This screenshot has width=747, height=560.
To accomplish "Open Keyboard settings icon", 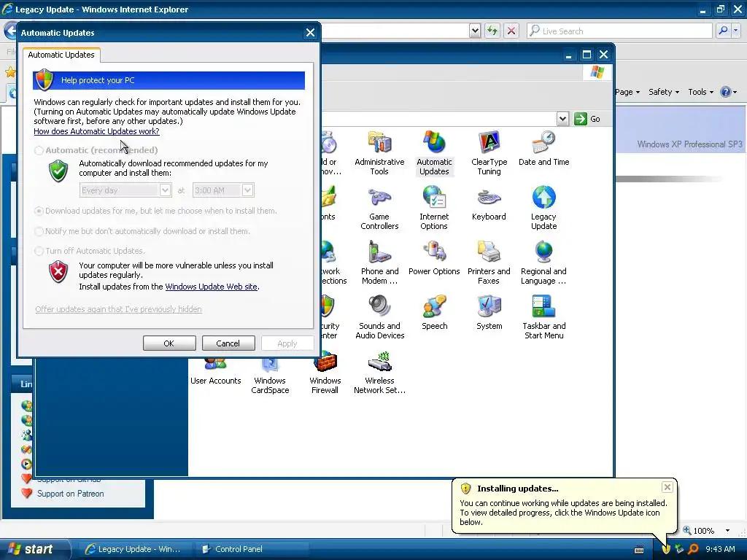I will [489, 203].
